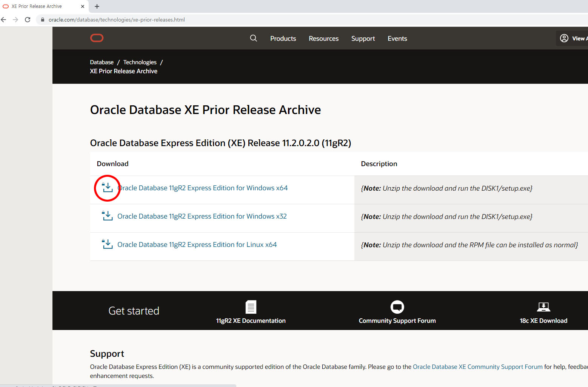Screen dimensions: 588x387
Task: Click the Description column header
Action: tap(379, 163)
